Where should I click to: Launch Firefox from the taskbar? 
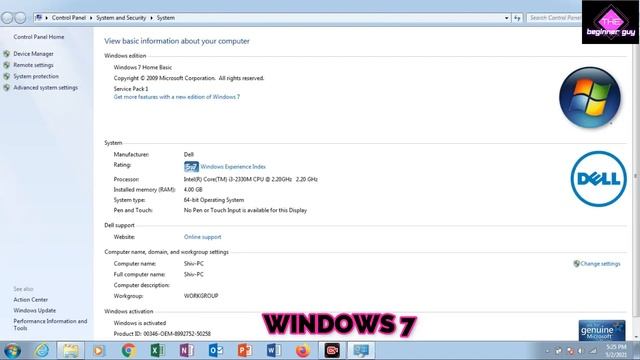tap(302, 351)
